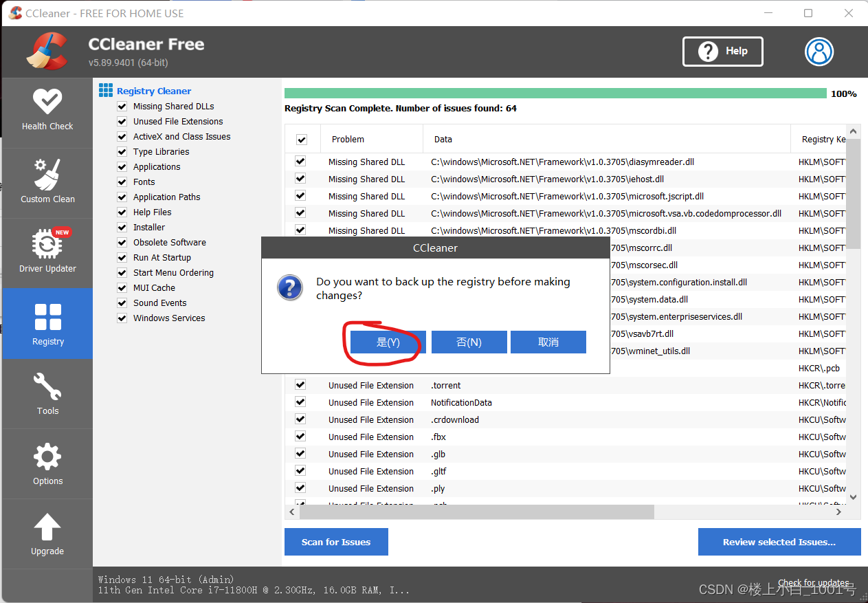The image size is (868, 603).
Task: Toggle Start Menu Ordering checkbox
Action: coord(122,273)
